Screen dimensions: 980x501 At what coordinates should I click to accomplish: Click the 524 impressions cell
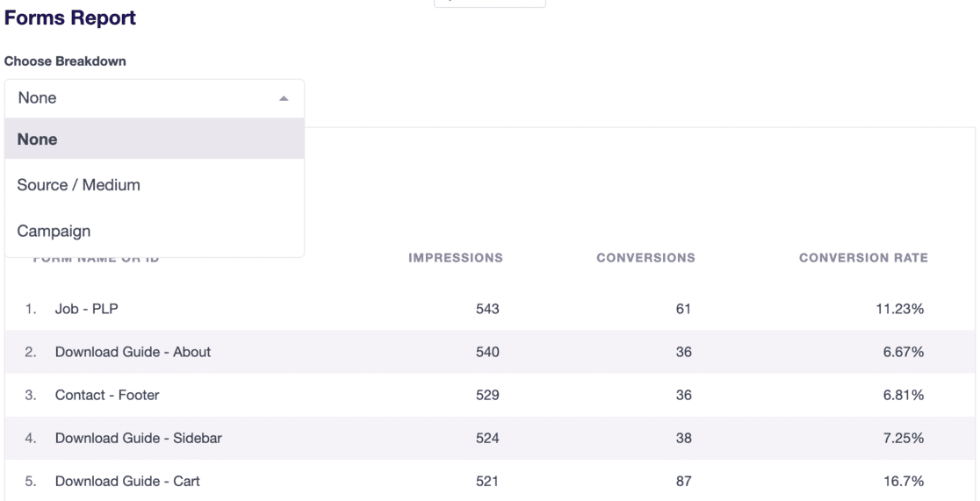coord(487,438)
